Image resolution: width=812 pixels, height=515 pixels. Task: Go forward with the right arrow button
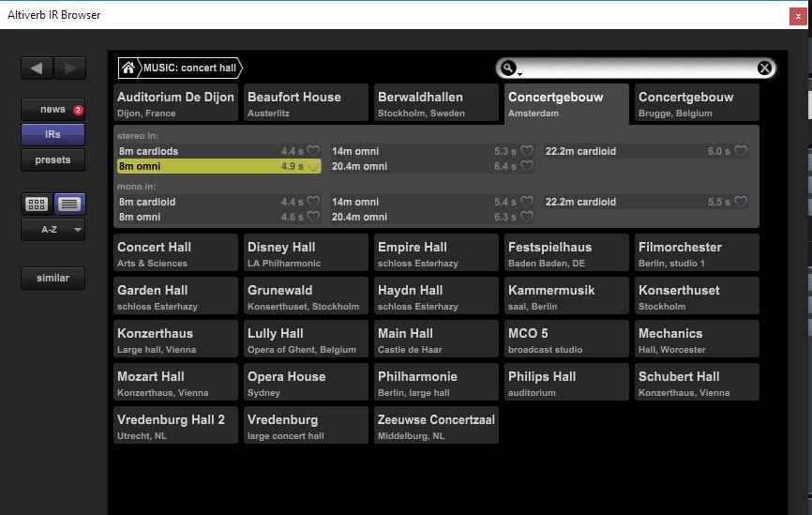(x=70, y=68)
